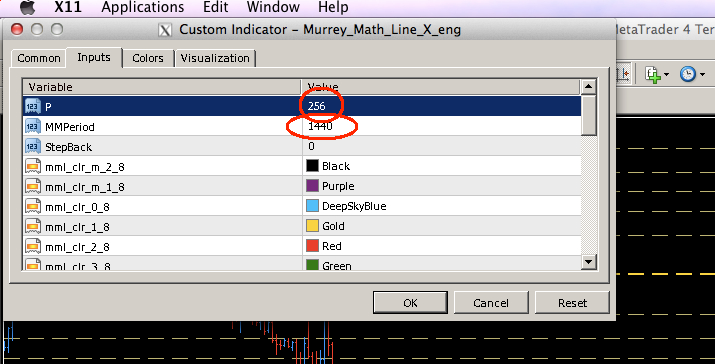Select the mml_clr_1_8 variable name
715x364 pixels.
(x=77, y=228)
